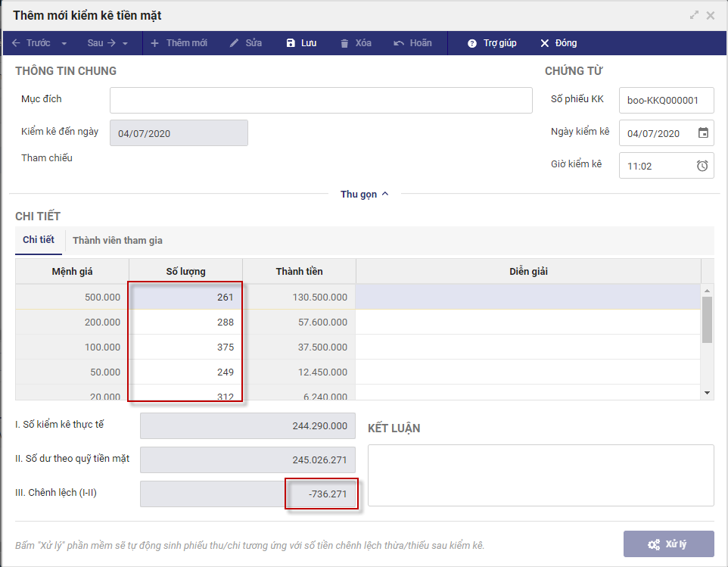The height and width of the screenshot is (567, 728).
Task: Click amount cell 57.600.000
Action: point(299,322)
